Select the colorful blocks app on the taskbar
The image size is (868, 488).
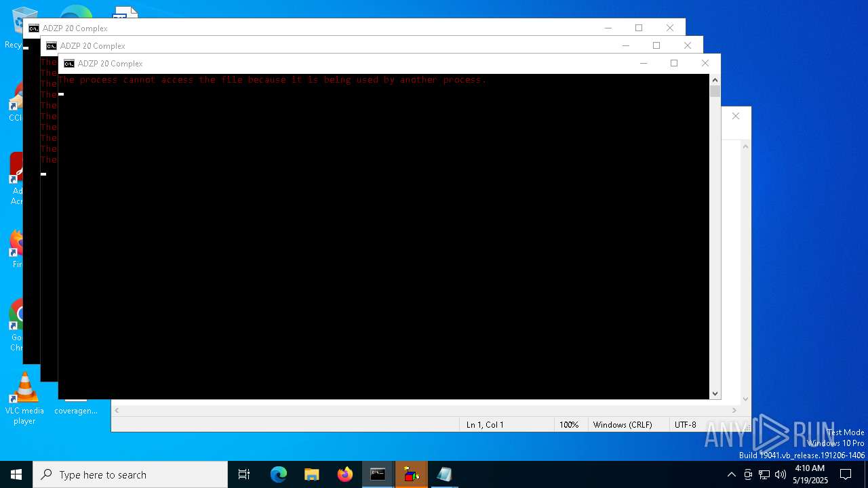[x=411, y=474]
